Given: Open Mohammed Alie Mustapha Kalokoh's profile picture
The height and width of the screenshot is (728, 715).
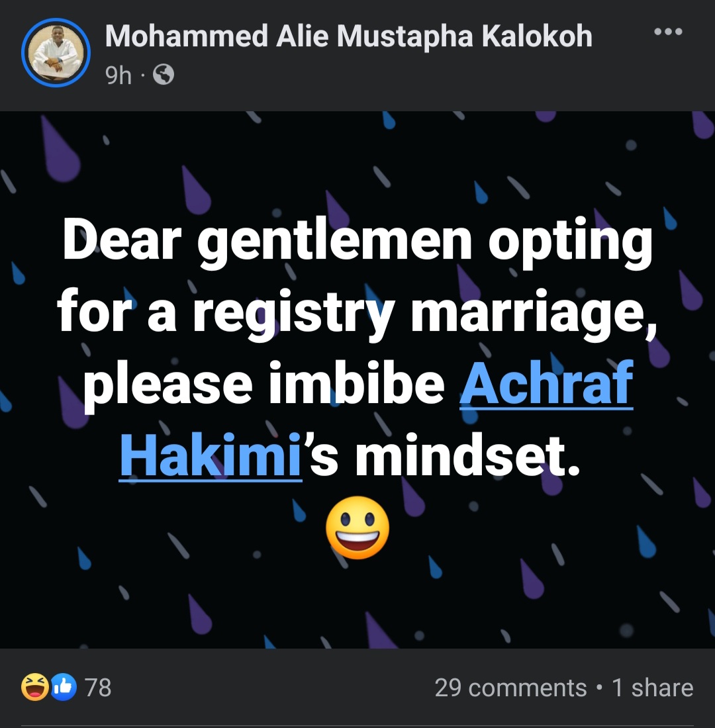Looking at the screenshot, I should (x=56, y=52).
